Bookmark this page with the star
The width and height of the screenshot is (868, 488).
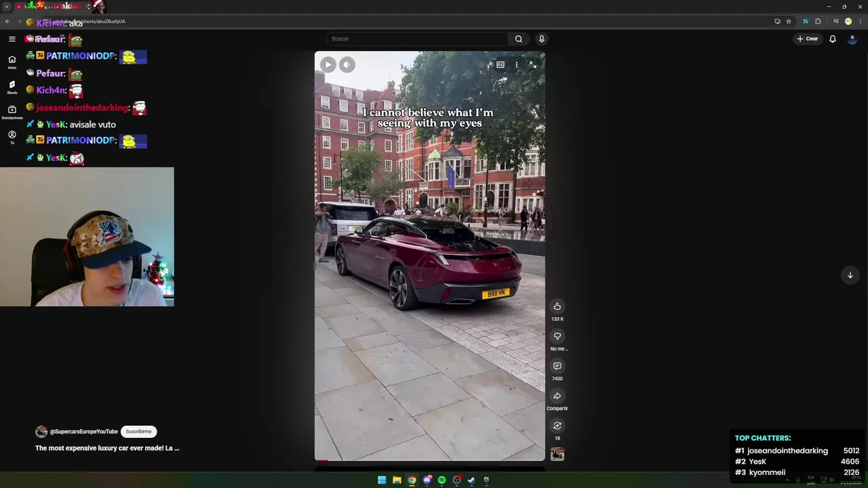coord(789,21)
